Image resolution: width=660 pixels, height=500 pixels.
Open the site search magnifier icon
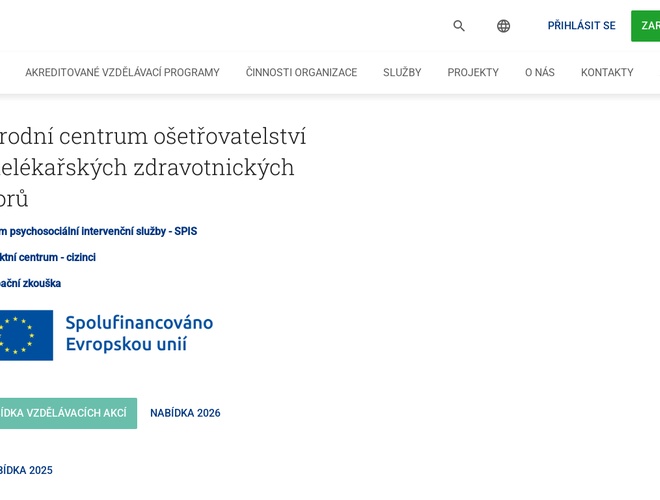(x=459, y=26)
